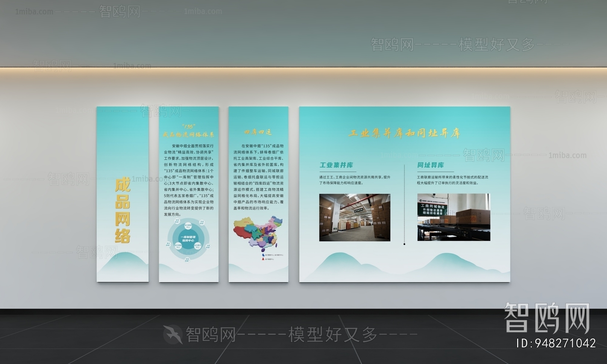607x364 pixels.
Task: Click the 省外集散中心 node in the diagram
Action: tap(178, 246)
